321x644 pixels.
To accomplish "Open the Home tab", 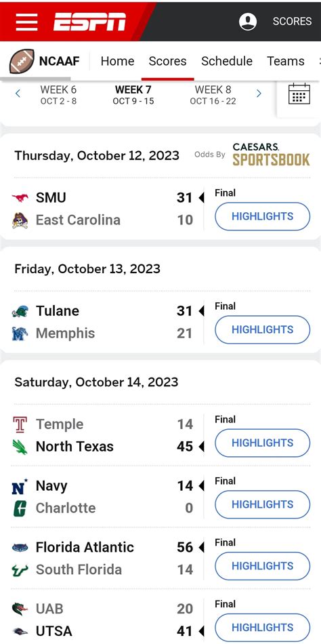I will click(117, 61).
